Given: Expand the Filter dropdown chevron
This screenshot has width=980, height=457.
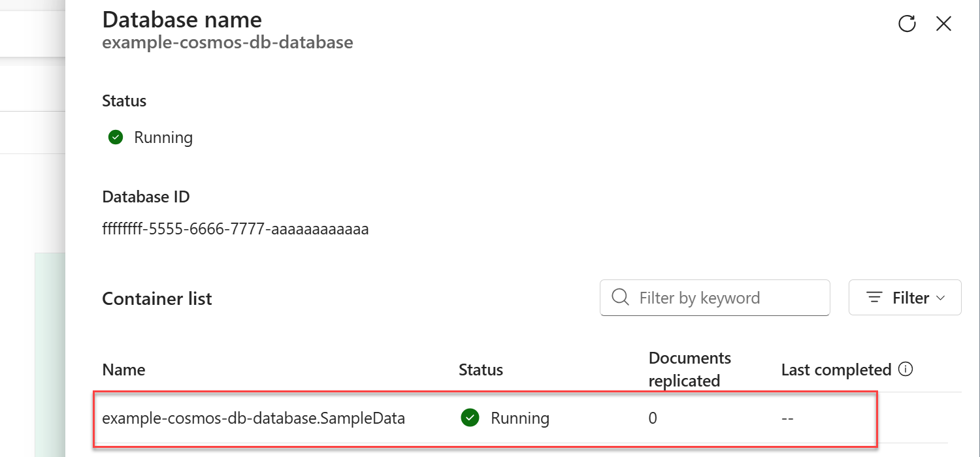Looking at the screenshot, I should tap(941, 298).
